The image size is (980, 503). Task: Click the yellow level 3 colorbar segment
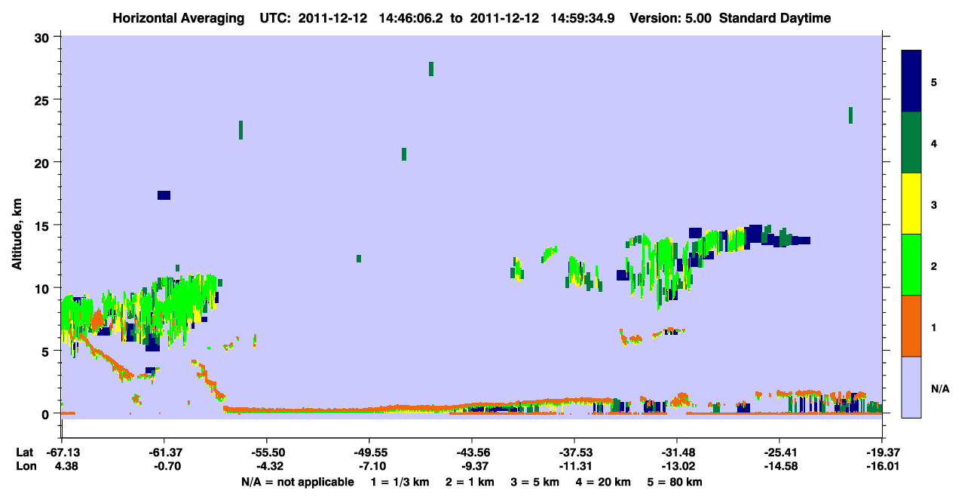point(911,204)
